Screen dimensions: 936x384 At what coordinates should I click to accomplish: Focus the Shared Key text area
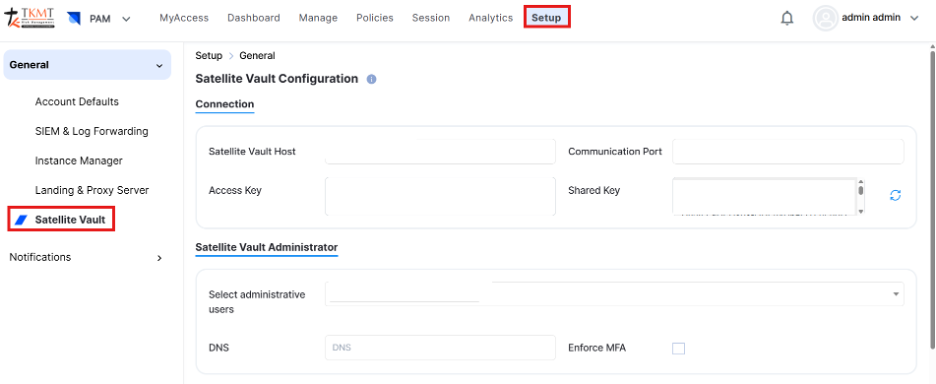coord(764,196)
